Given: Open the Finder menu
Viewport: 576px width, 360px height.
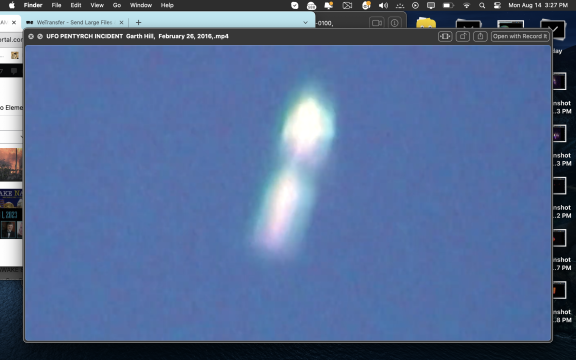Looking at the screenshot, I should (33, 5).
